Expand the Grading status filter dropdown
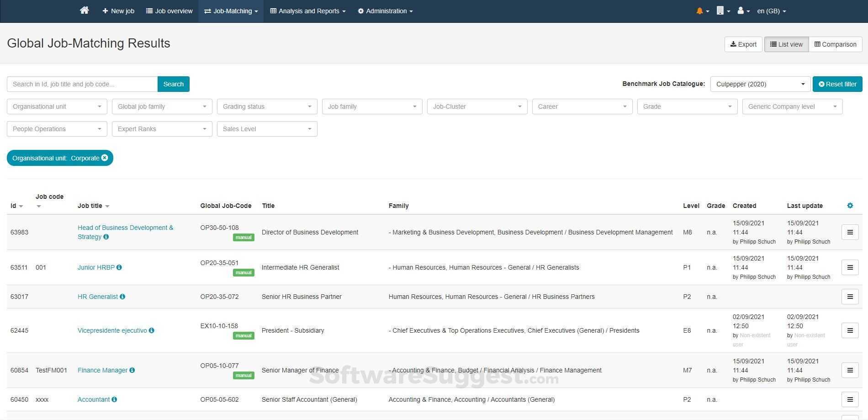 coord(267,106)
